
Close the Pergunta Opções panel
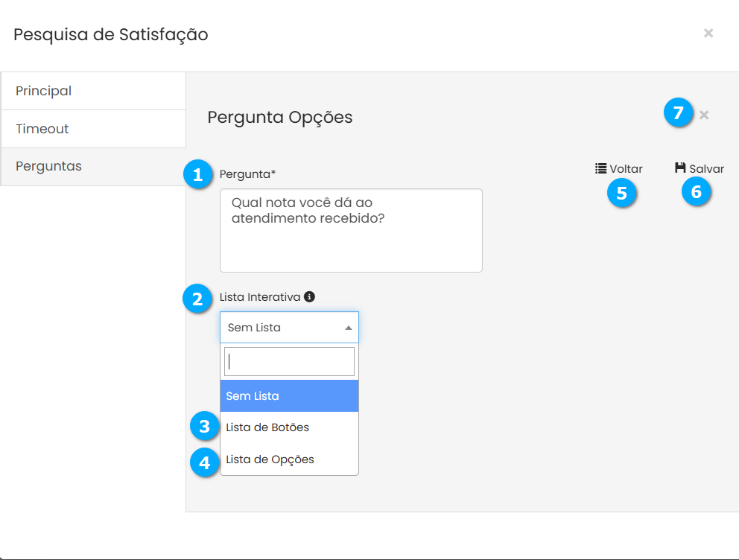tap(704, 115)
